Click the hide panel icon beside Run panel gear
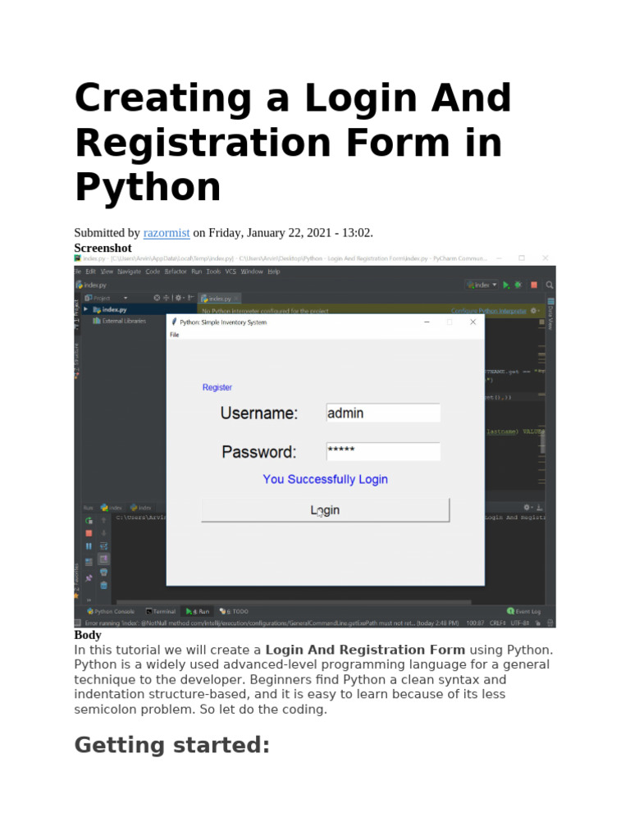The height and width of the screenshot is (840, 630). [x=540, y=507]
